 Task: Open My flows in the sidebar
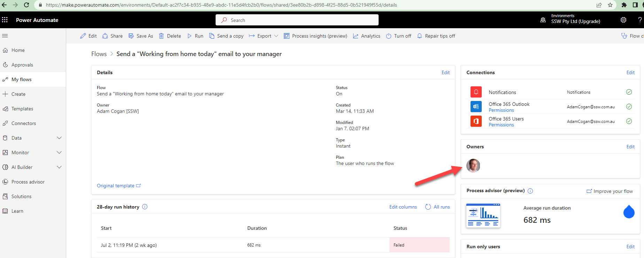point(21,79)
